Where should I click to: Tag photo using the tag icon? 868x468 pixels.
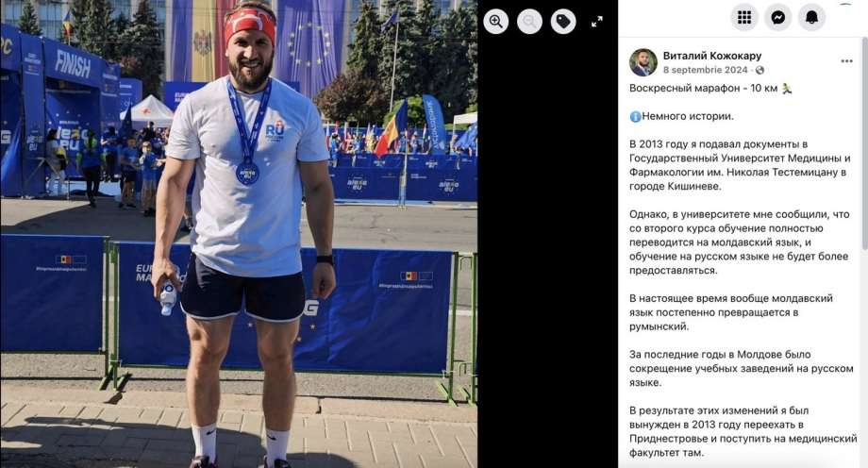tap(563, 22)
